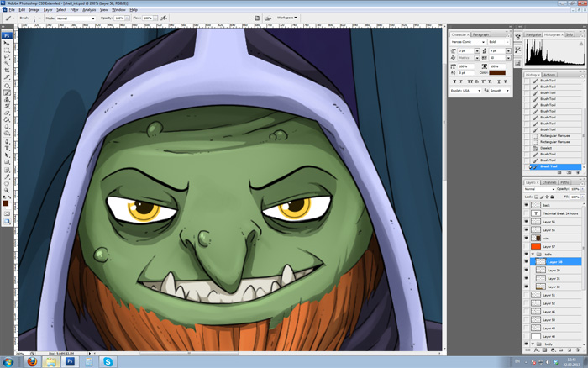Delete layer with trash icon
The width and height of the screenshot is (588, 368).
click(578, 350)
